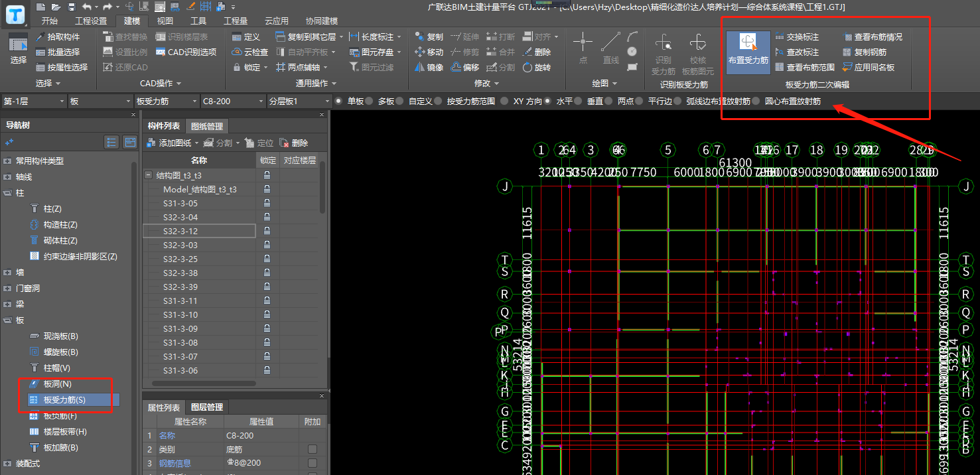Click the 交换标注 swap annotation tool
This screenshot has height=475, width=980.
point(797,36)
